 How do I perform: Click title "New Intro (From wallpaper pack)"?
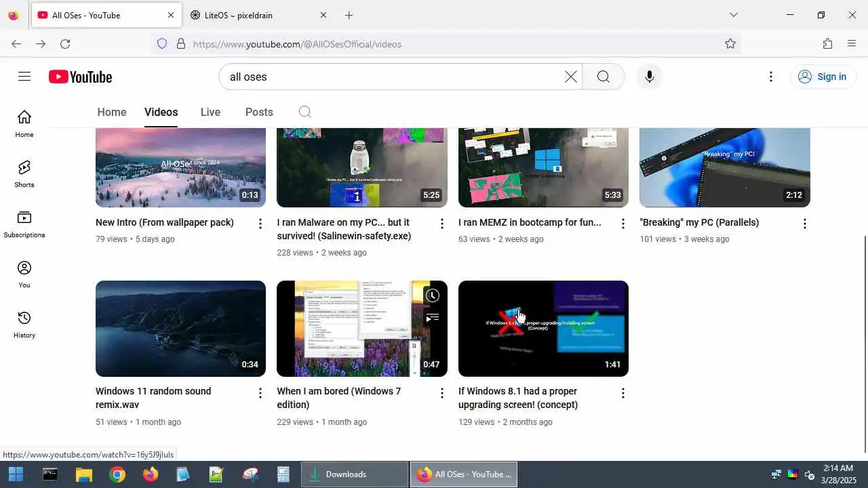(x=165, y=222)
